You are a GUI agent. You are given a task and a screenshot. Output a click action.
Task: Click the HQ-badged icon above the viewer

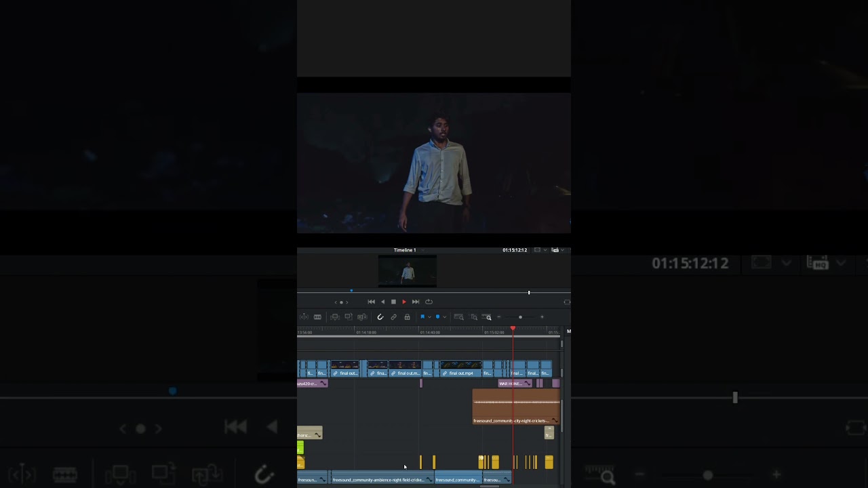point(555,250)
